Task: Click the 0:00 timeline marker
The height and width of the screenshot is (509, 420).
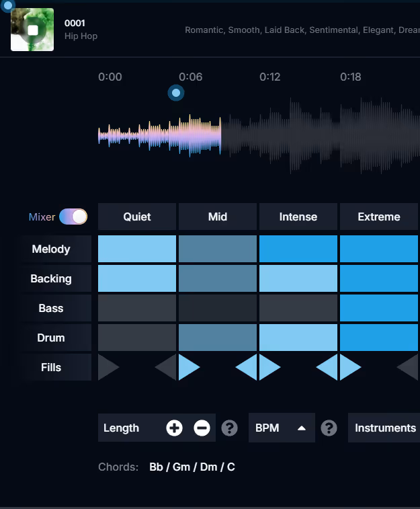Action: 110,77
